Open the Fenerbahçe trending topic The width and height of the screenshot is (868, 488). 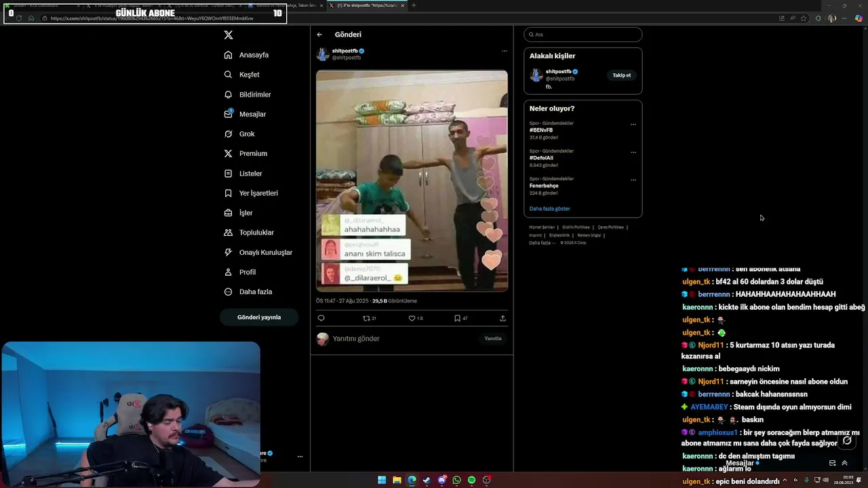click(x=544, y=186)
